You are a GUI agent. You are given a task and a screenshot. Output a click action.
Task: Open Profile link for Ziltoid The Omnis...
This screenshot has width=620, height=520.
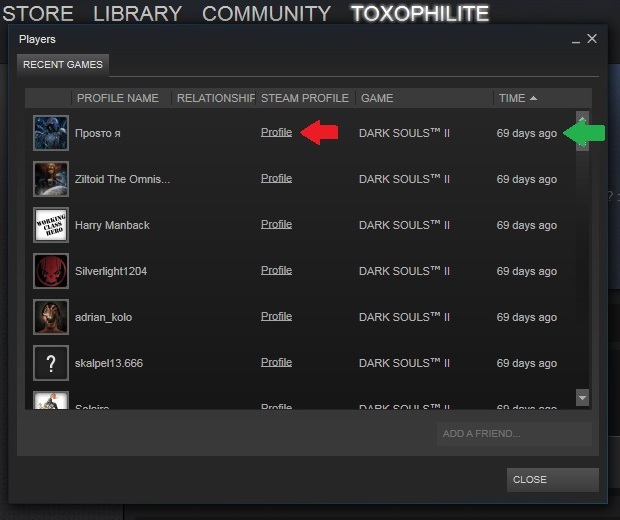[276, 178]
